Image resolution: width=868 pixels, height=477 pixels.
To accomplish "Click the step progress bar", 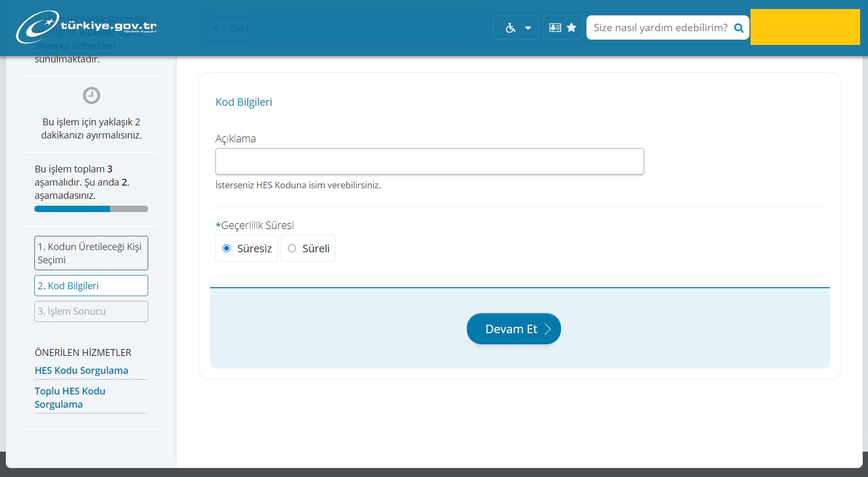I will 91,209.
